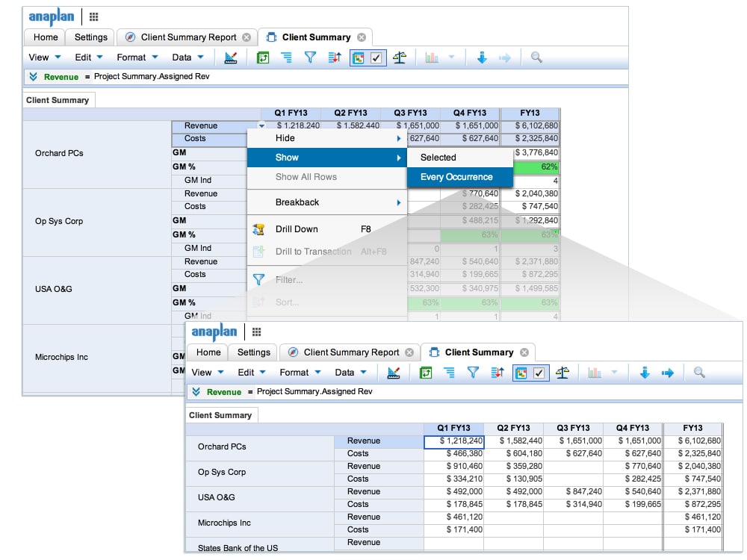747x560 pixels.
Task: Click the indent rows icon in back window
Action: (x=286, y=57)
